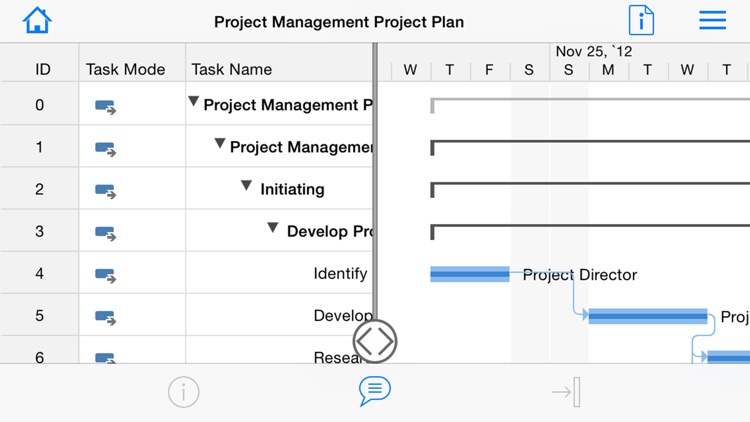
Task: Click the Identify task Gantt bar
Action: (x=470, y=274)
